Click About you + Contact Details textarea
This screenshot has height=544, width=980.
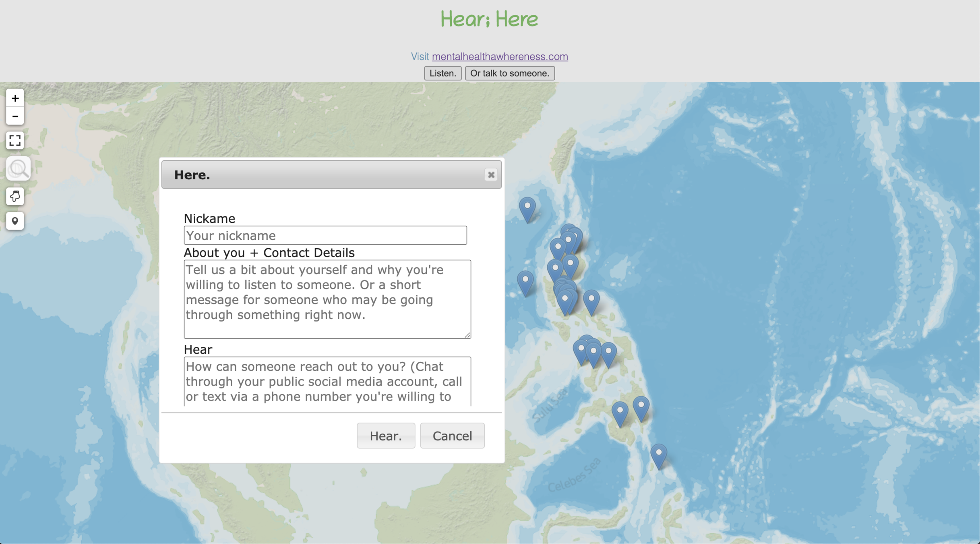point(327,299)
